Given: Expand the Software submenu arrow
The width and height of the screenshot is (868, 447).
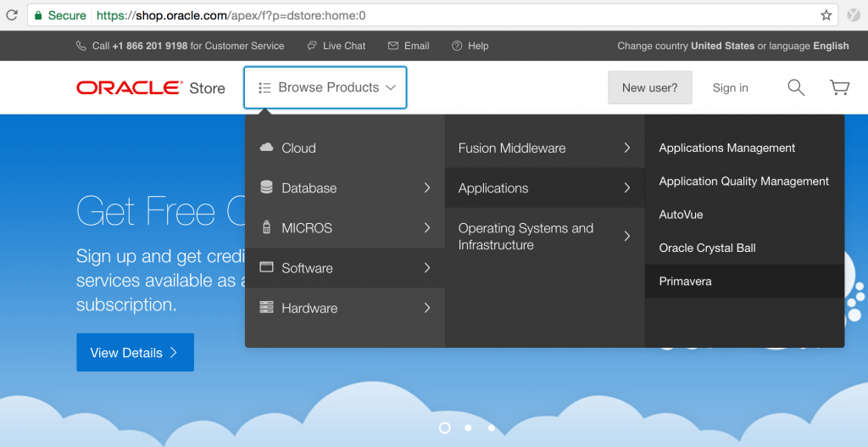Looking at the screenshot, I should tap(427, 267).
